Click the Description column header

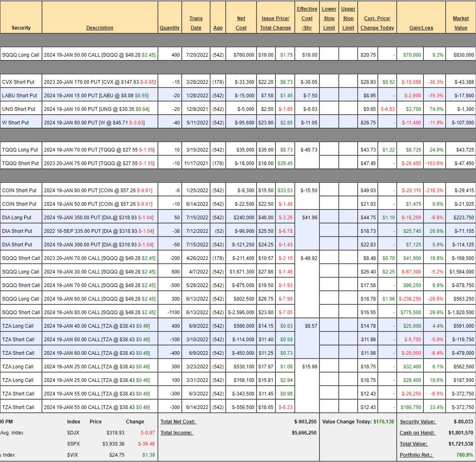[x=99, y=28]
